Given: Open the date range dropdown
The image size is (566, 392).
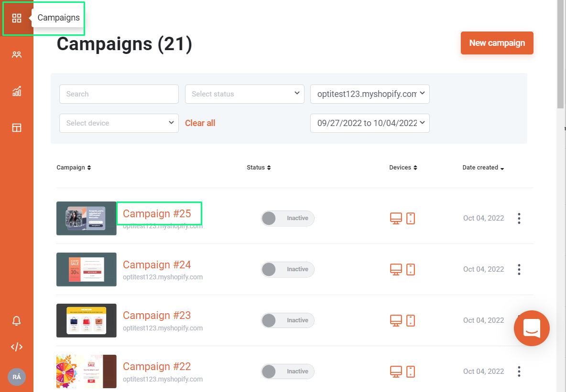Looking at the screenshot, I should [370, 123].
